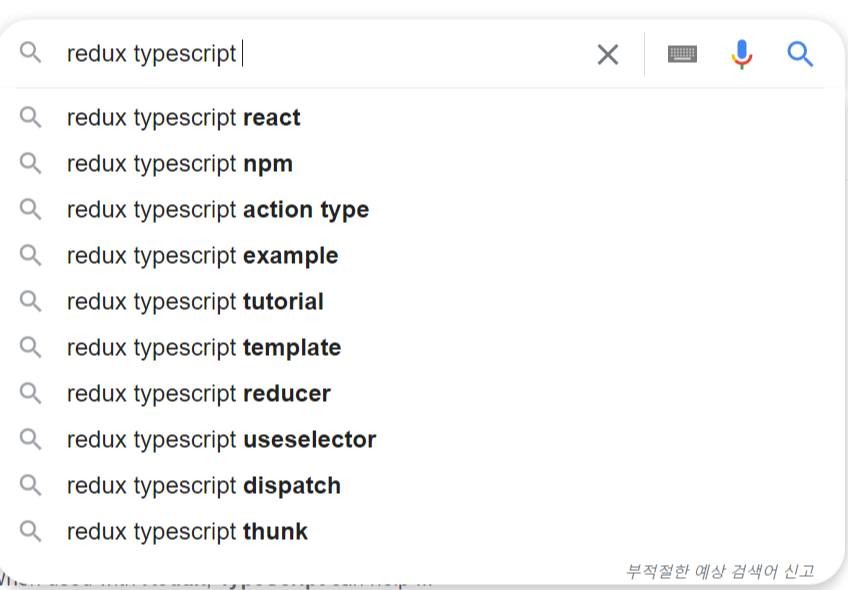Open the on-screen keyboard input tool
Screen dimensions: 848x590
[683, 54]
